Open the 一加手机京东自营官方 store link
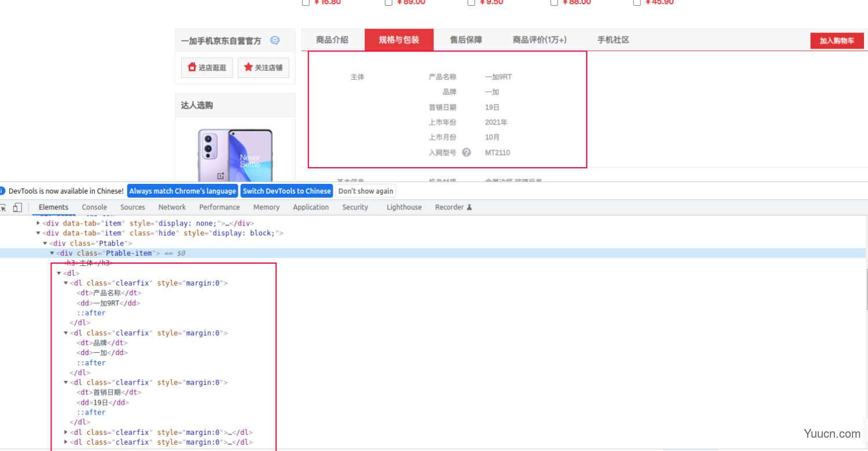868x451 pixels. [221, 41]
